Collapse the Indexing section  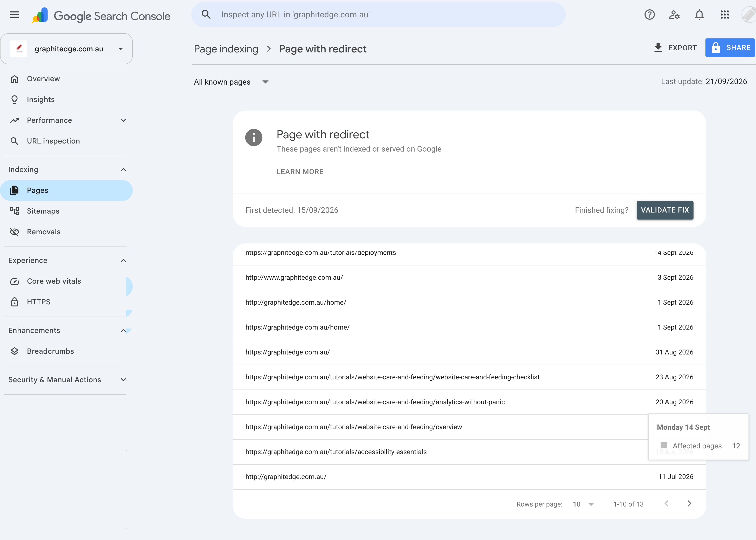[123, 170]
